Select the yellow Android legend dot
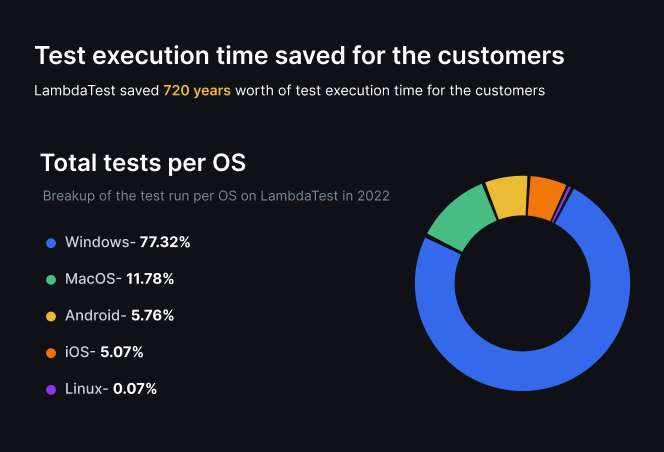This screenshot has width=664, height=452. click(x=51, y=316)
